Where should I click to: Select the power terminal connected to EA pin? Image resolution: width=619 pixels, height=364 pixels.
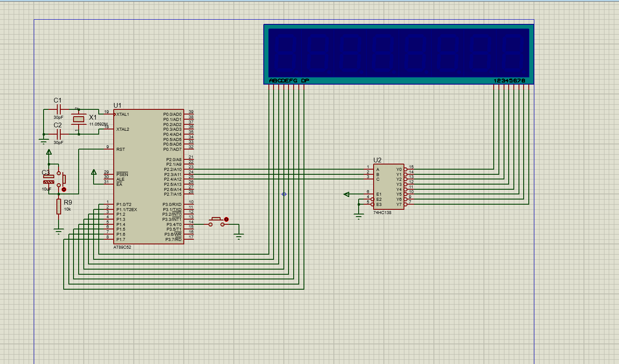point(94,172)
